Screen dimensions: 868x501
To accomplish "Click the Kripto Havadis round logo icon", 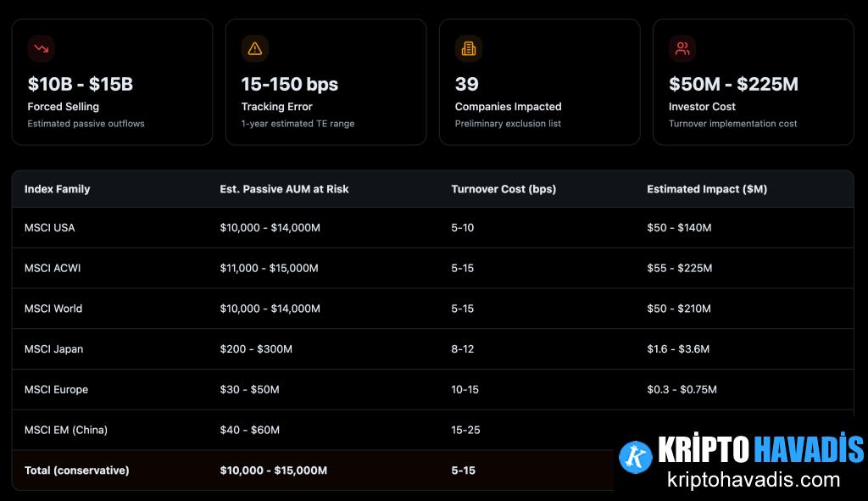I will pos(635,458).
